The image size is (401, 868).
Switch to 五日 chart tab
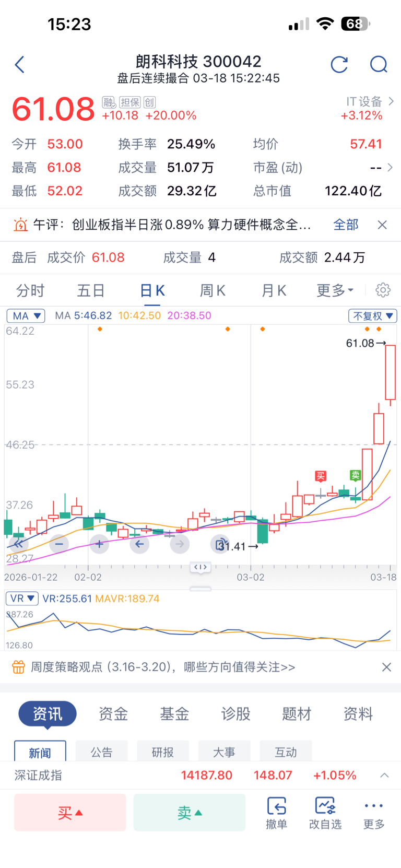[91, 290]
